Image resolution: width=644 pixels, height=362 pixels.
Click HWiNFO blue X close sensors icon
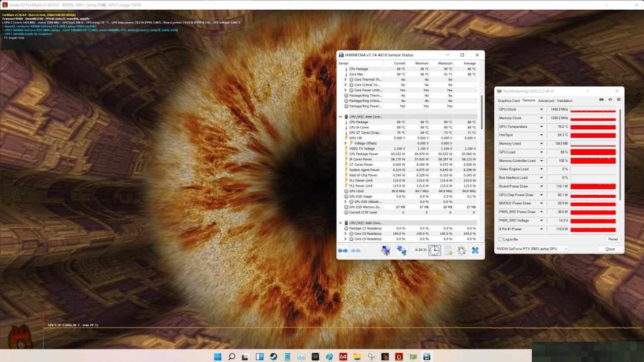coord(475,250)
